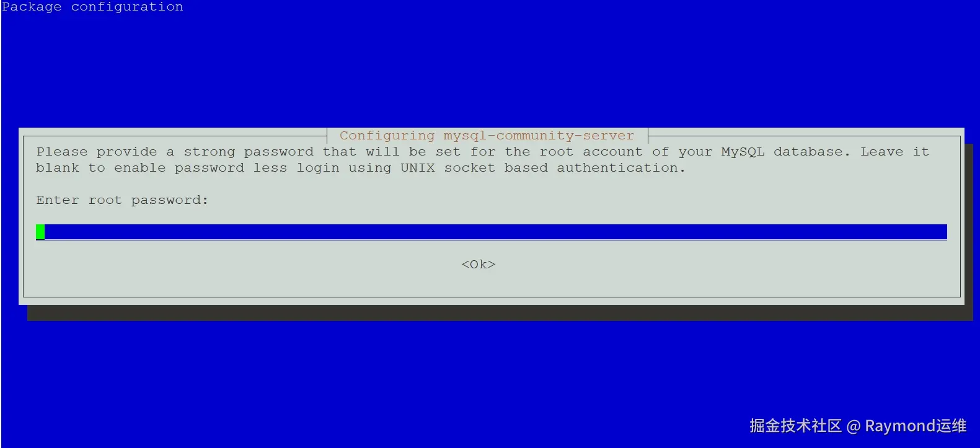Click the '掘金技术社区' watermark text
980x448 pixels.
[795, 426]
